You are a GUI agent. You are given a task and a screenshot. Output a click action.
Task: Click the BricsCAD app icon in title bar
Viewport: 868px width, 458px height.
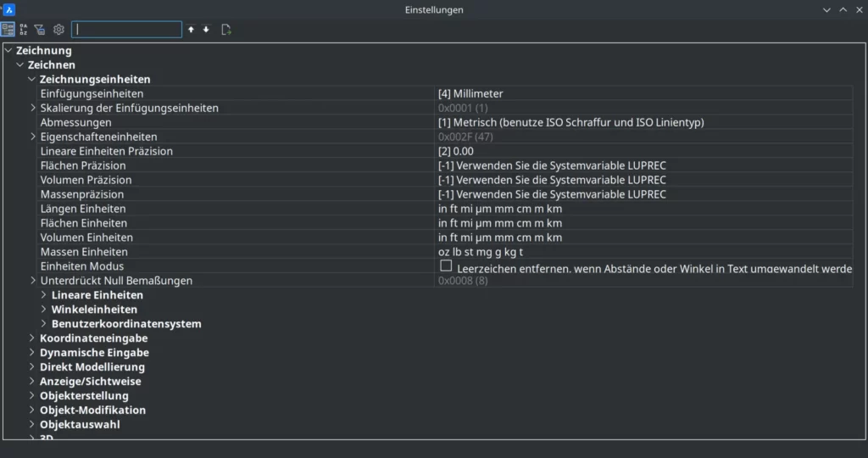point(8,9)
